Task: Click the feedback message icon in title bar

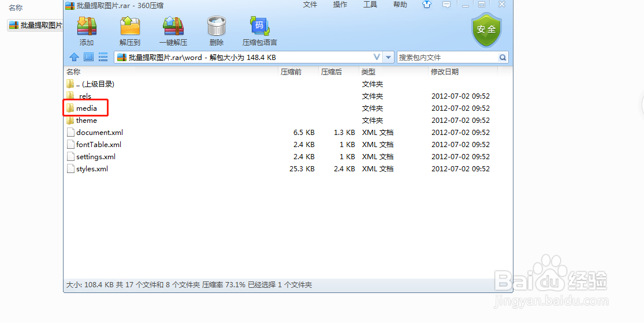Action: [446, 5]
